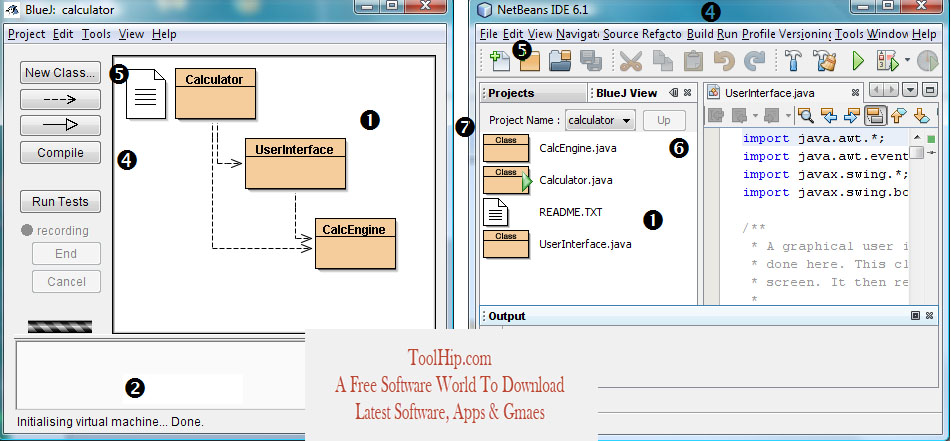Select the UserInterface.java editor tab

(770, 93)
